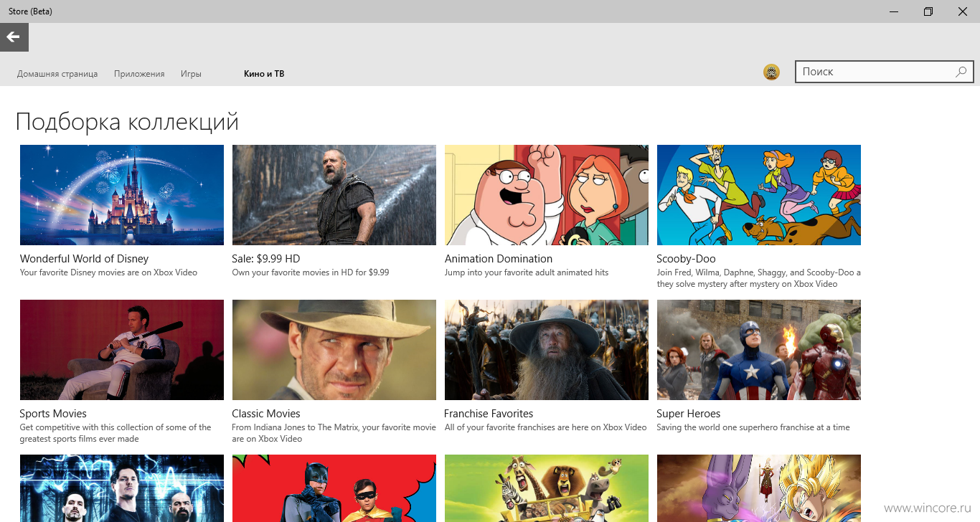Open the Sale: $9.99 HD thumbnail
The height and width of the screenshot is (522, 980).
tap(334, 195)
